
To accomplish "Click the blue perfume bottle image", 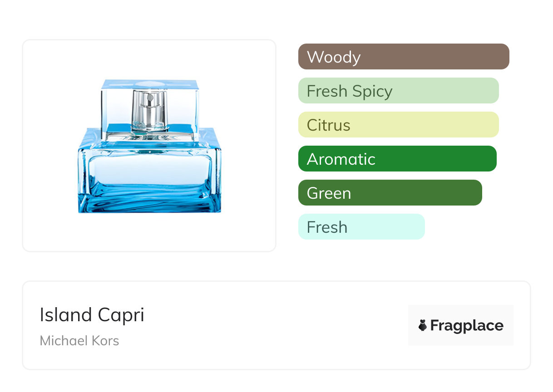I will click(x=149, y=146).
